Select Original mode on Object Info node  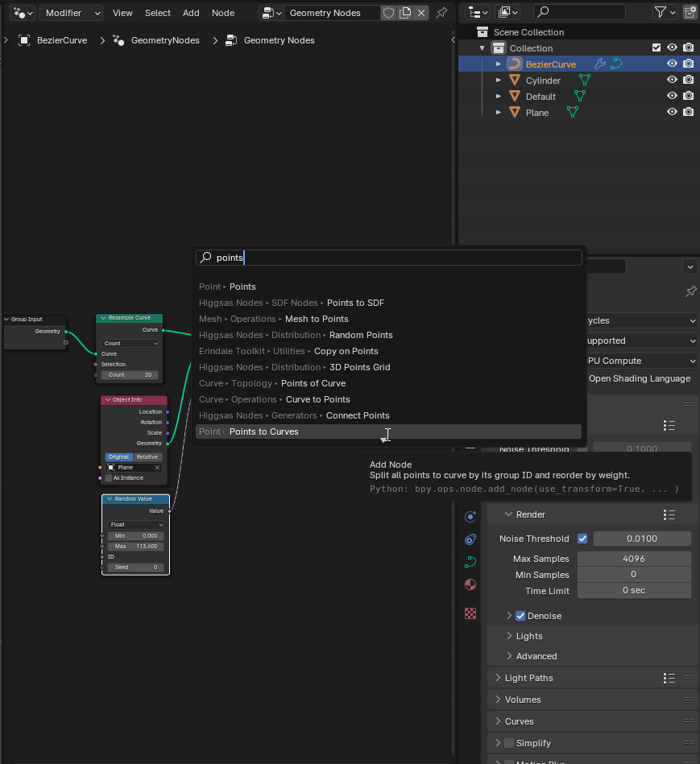[x=119, y=457]
